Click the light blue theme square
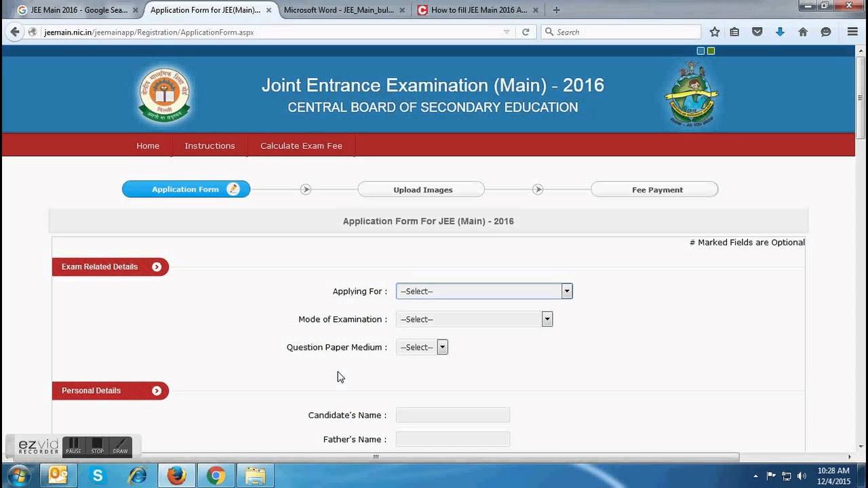Viewport: 868px width, 488px height. [701, 51]
